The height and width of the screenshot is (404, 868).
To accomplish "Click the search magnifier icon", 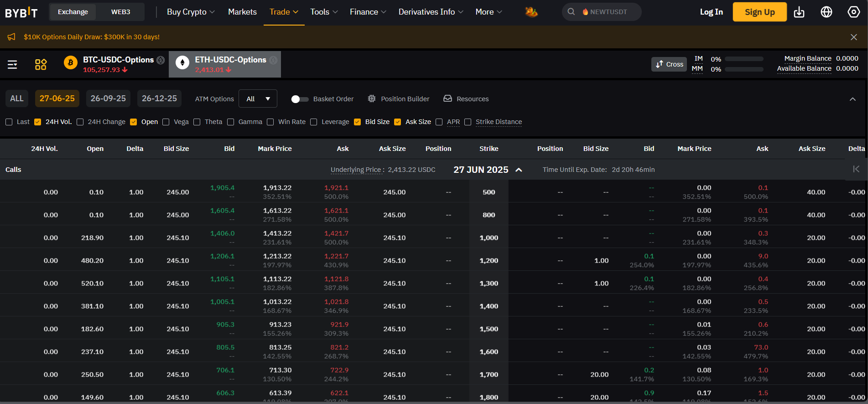I will (x=571, y=12).
